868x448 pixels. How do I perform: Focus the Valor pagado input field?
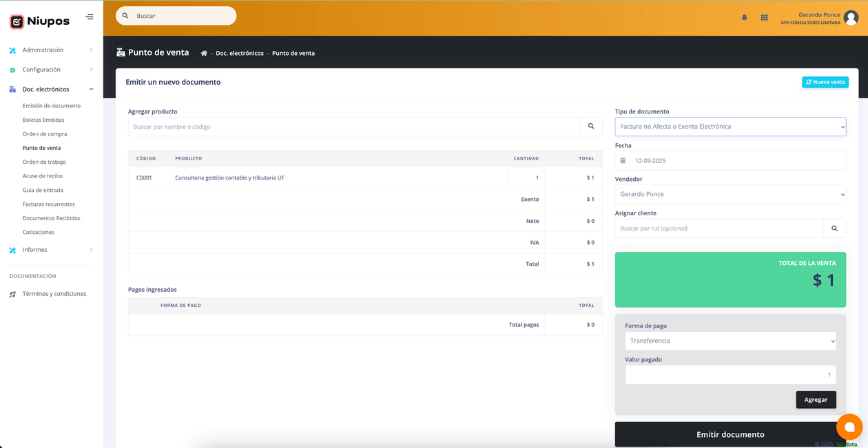[730, 375]
